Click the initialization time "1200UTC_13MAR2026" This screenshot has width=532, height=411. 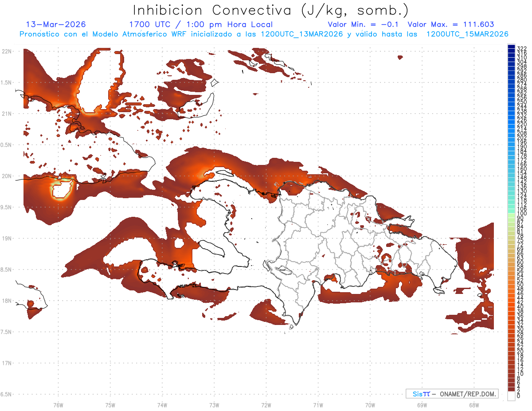pos(302,34)
